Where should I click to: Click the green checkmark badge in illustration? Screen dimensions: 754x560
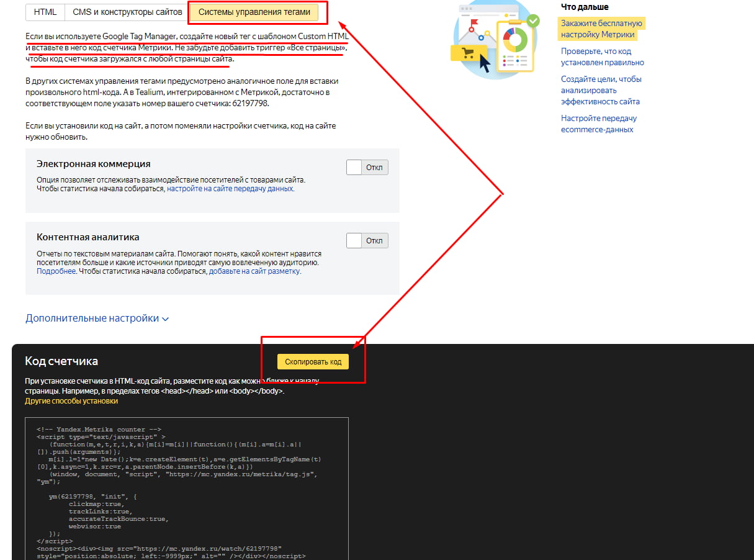(532, 21)
